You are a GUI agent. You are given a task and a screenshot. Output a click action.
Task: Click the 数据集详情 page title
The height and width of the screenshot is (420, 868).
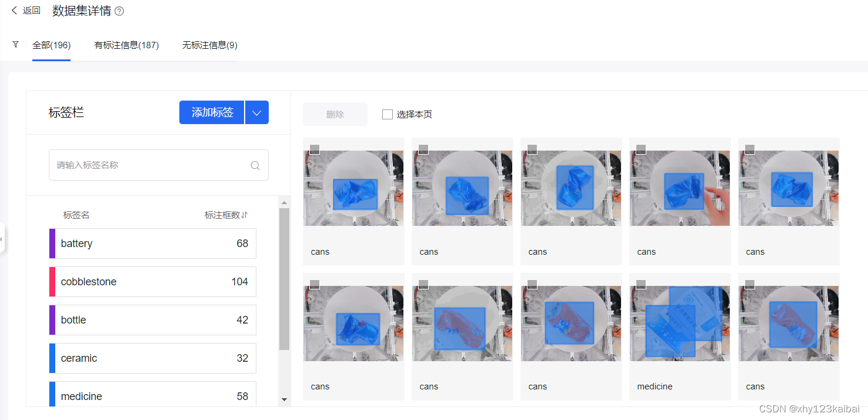[82, 11]
